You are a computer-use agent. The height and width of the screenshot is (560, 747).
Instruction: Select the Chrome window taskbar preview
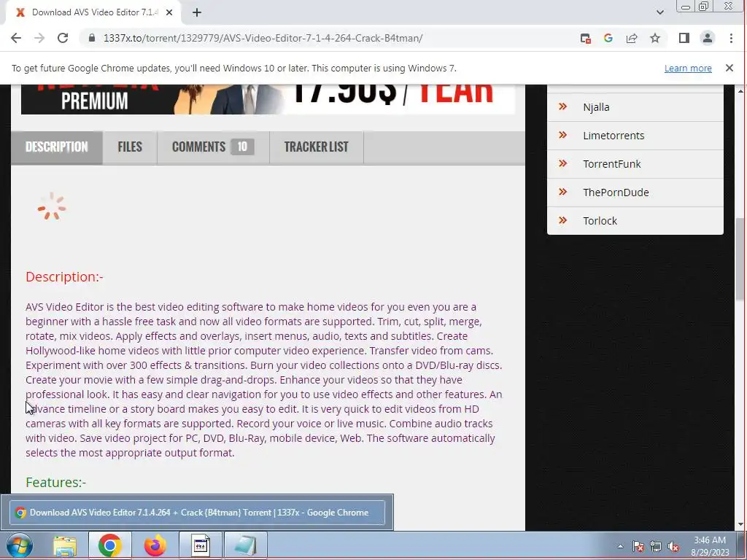pos(197,513)
